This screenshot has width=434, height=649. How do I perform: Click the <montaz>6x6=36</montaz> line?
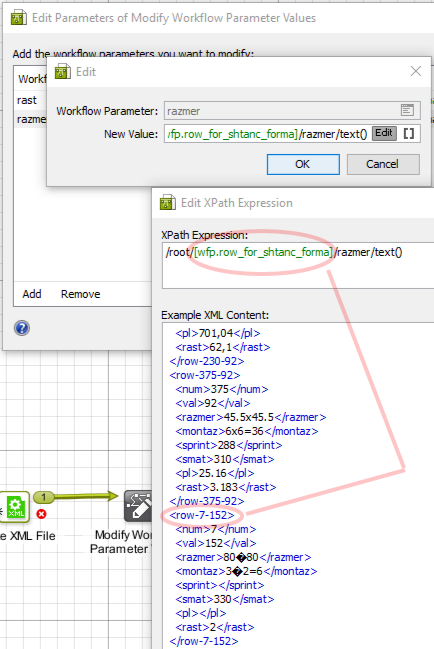pyautogui.click(x=247, y=431)
